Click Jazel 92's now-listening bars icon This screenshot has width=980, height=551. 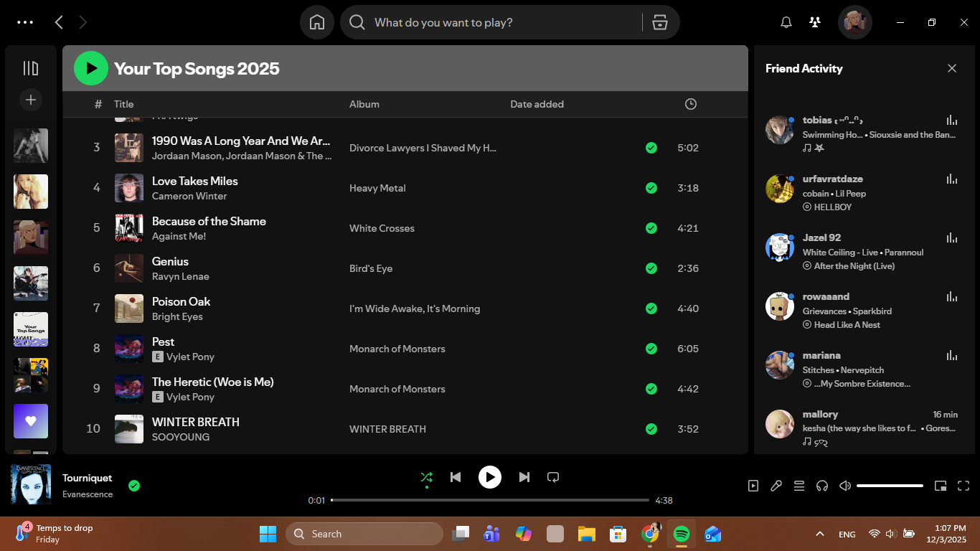(952, 238)
